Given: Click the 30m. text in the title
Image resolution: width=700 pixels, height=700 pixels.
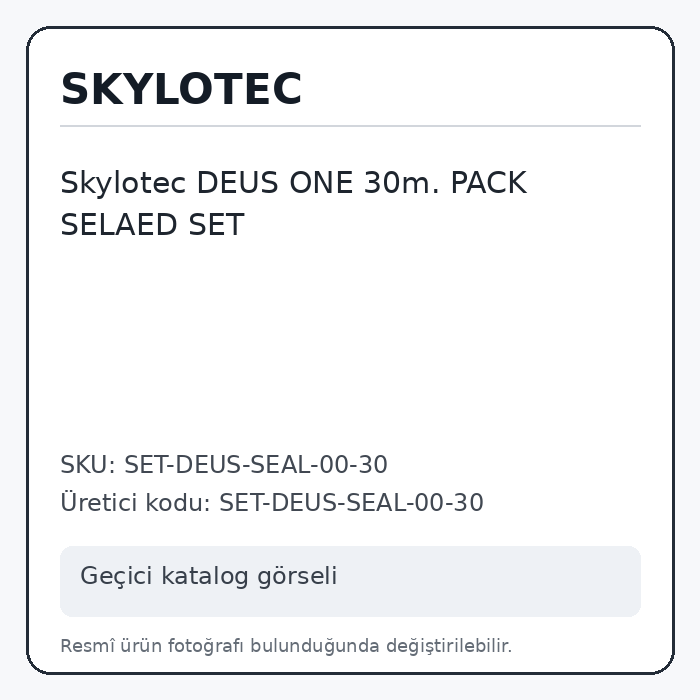Looking at the screenshot, I should pos(402,183).
